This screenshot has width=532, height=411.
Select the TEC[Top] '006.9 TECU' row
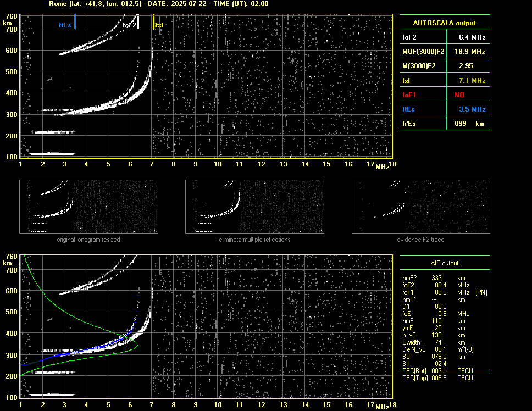point(437,378)
